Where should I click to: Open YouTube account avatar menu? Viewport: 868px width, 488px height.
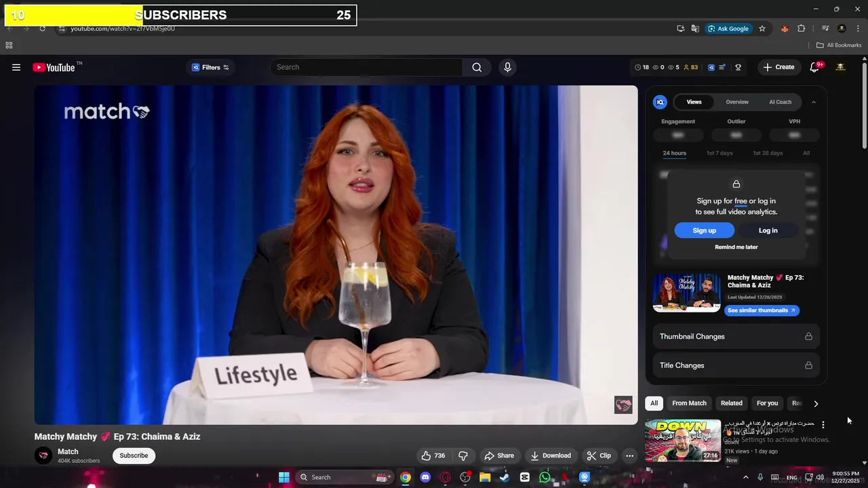click(840, 67)
